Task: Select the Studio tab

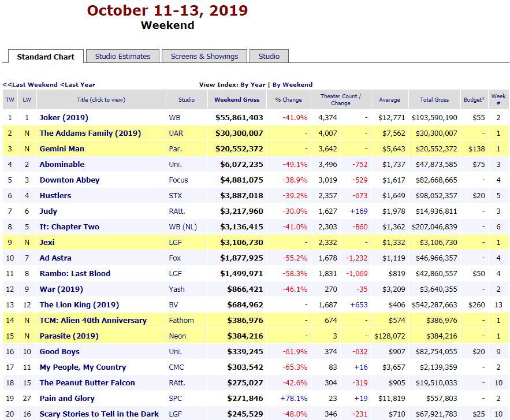Action: point(269,56)
